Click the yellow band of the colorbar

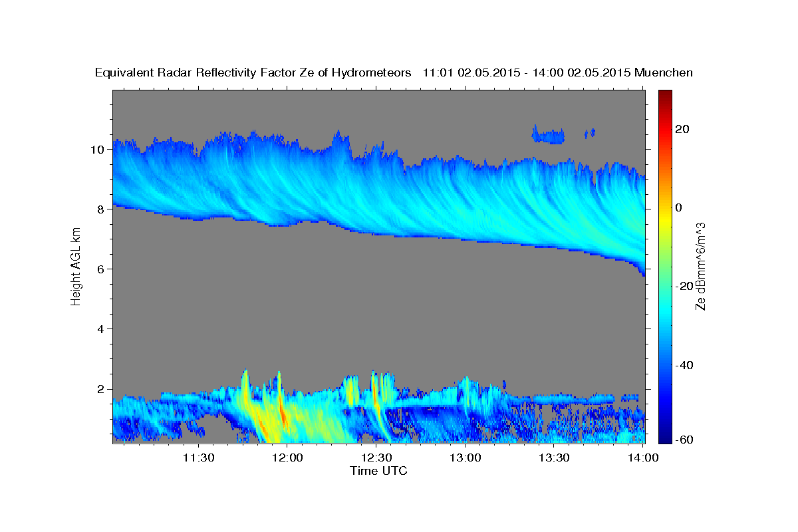tap(664, 219)
